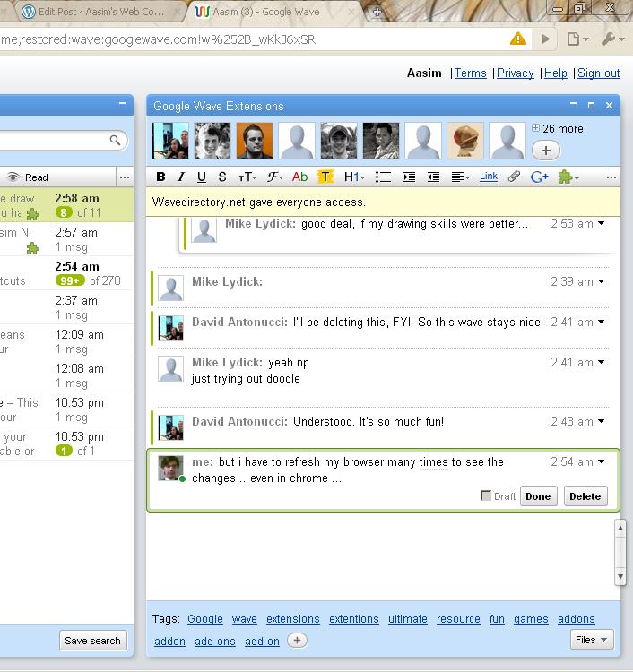This screenshot has width=633, height=672.
Task: Open Chrome wrench settings menu
Action: (x=612, y=39)
